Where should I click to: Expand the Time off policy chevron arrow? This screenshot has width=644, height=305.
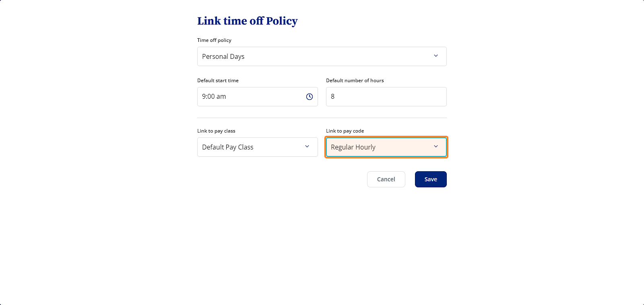tap(436, 56)
